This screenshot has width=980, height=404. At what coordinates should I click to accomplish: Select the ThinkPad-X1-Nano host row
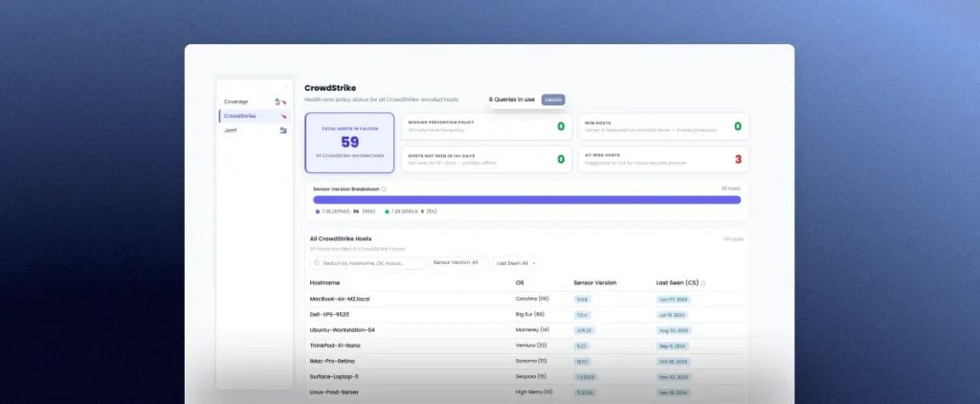pyautogui.click(x=527, y=346)
